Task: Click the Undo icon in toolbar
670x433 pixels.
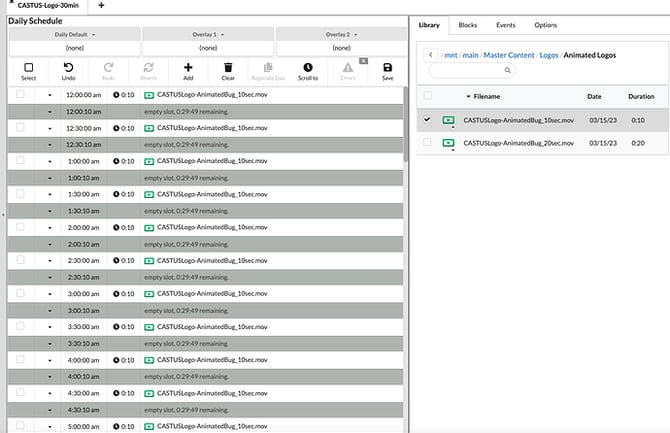Action: coord(68,67)
